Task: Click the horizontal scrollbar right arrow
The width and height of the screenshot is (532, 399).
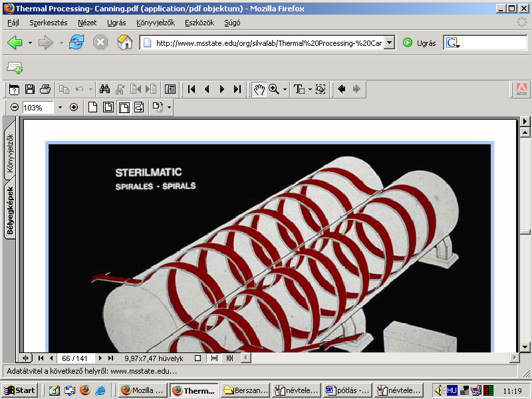Action: 515,358
